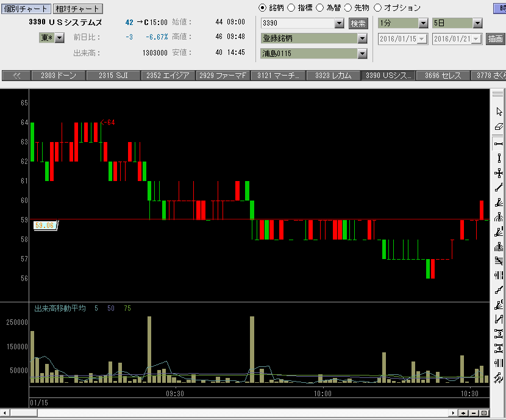This screenshot has height=420, width=506.
Task: Open the 2016/01/21 end date picker
Action: (x=476, y=39)
